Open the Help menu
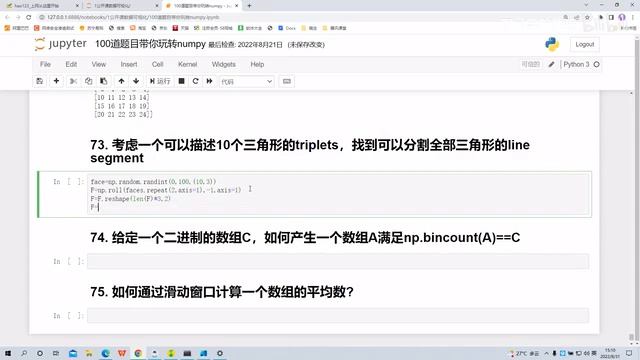The height and width of the screenshot is (360, 640). click(257, 64)
